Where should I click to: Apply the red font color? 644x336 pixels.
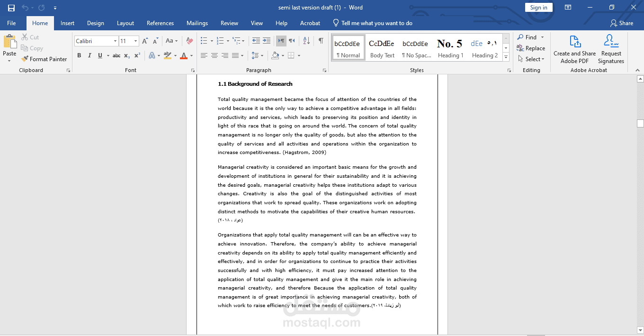click(x=184, y=55)
